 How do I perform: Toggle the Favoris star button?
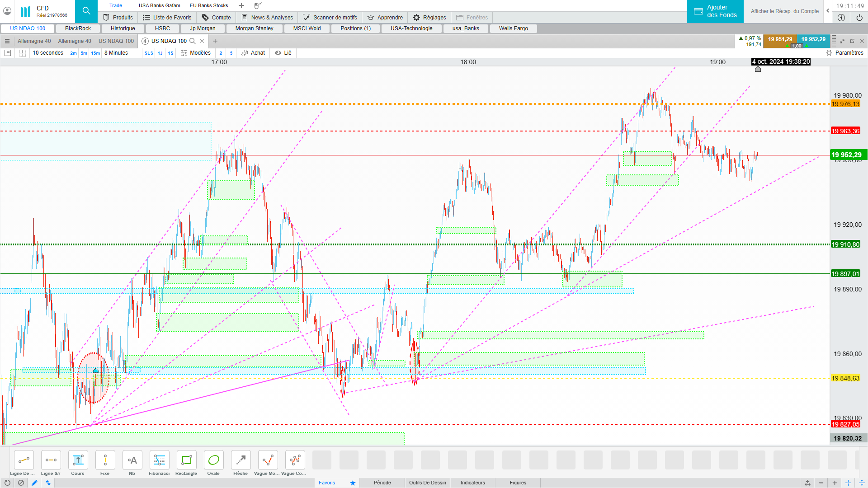tap(353, 483)
